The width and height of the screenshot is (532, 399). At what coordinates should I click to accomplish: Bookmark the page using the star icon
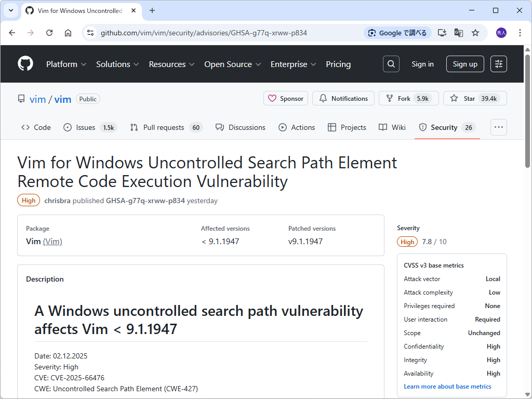pyautogui.click(x=475, y=32)
